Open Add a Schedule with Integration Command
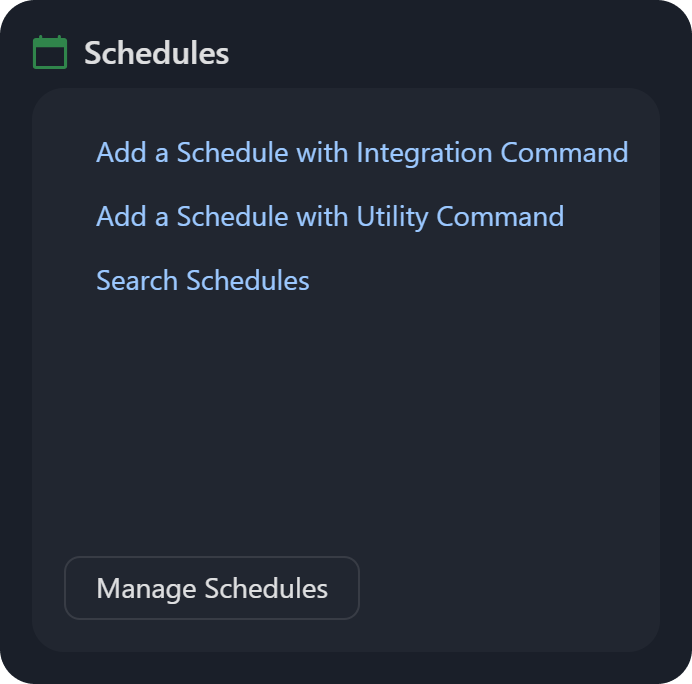The height and width of the screenshot is (684, 692). click(x=362, y=153)
